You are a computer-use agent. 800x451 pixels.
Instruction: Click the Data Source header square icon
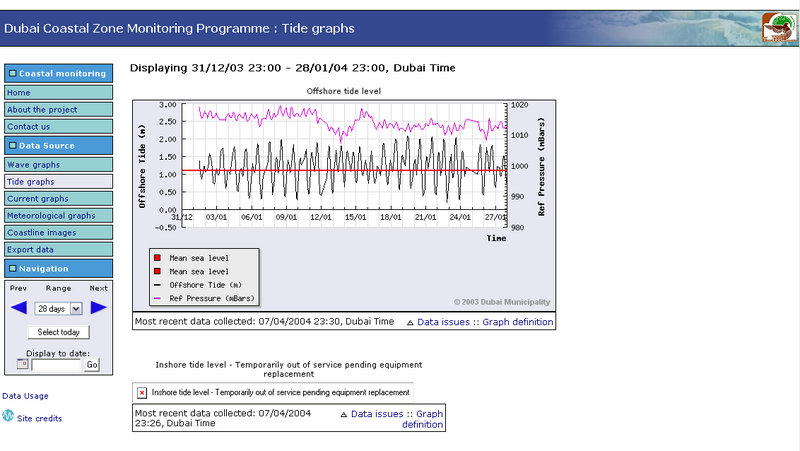click(x=13, y=145)
